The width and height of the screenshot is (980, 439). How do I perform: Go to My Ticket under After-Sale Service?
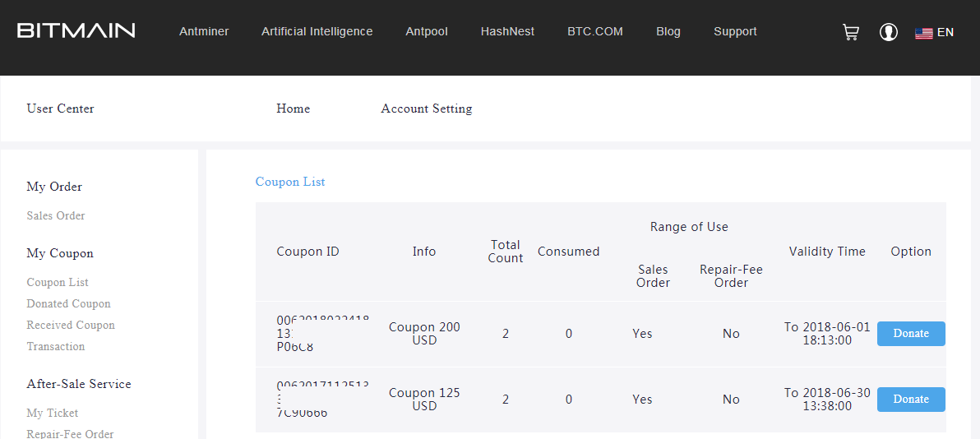click(53, 413)
